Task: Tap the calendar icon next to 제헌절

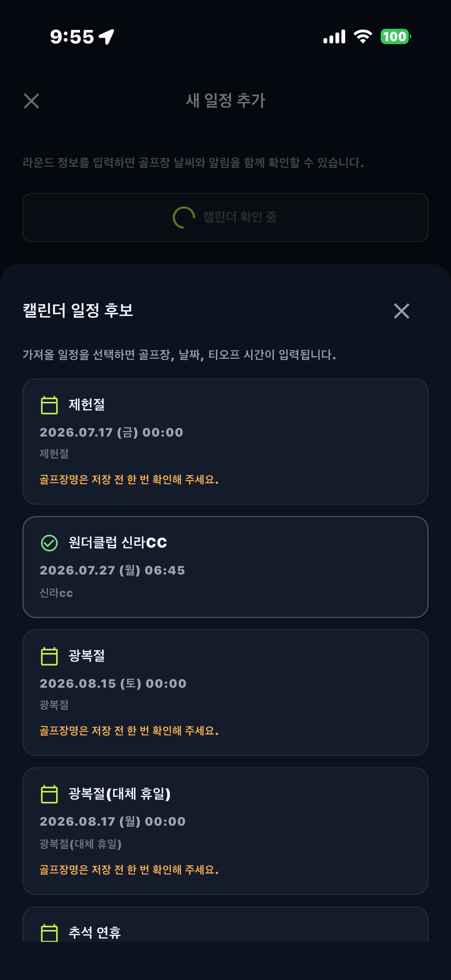Action: pos(49,405)
